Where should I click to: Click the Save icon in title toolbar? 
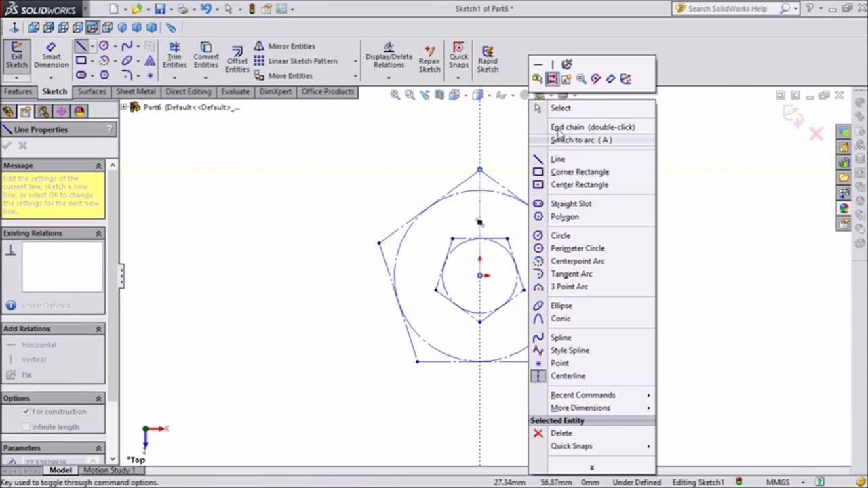pyautogui.click(x=160, y=9)
